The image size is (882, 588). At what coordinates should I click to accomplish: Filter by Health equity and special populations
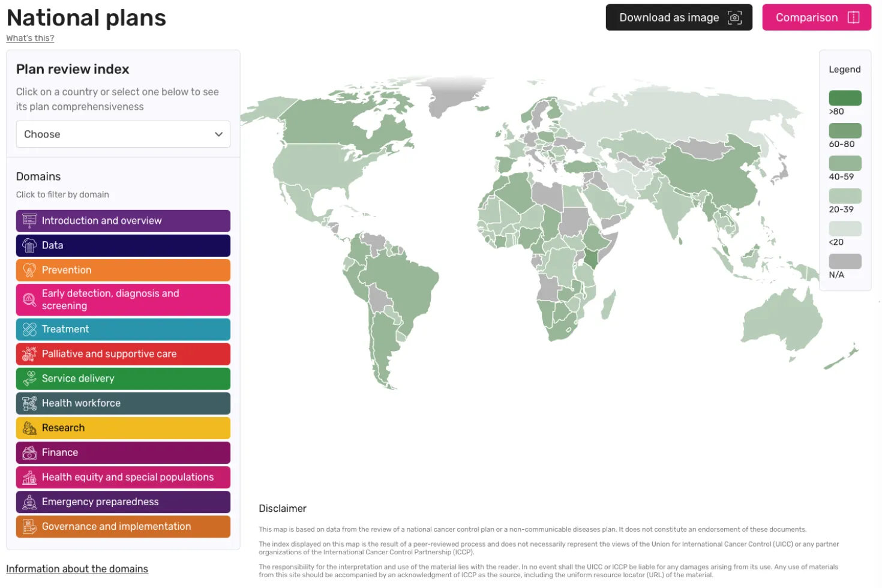click(123, 477)
